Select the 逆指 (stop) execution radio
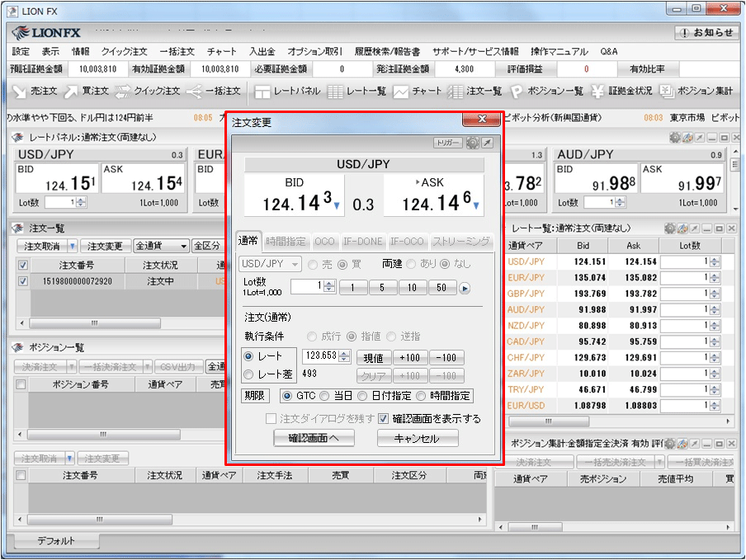746x560 pixels. coord(391,336)
